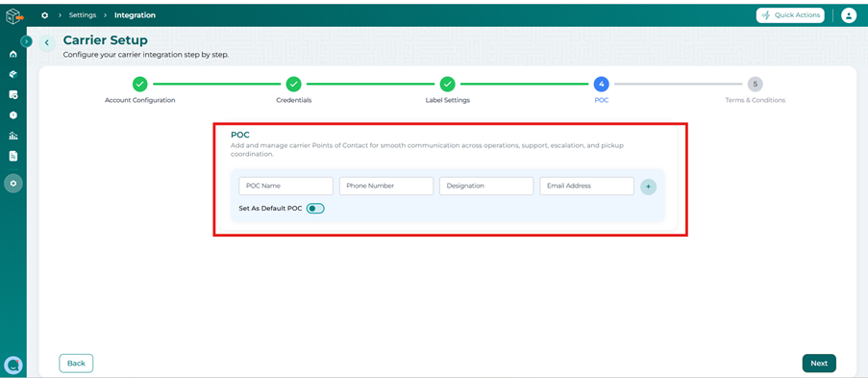Click the Integration breadcrumb
The width and height of the screenshot is (868, 378).
[136, 15]
